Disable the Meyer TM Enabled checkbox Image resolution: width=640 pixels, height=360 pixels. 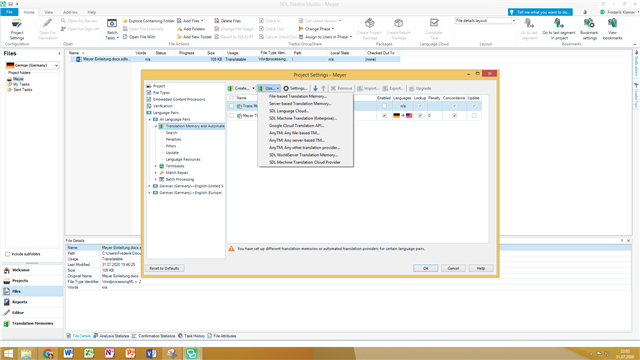384,116
